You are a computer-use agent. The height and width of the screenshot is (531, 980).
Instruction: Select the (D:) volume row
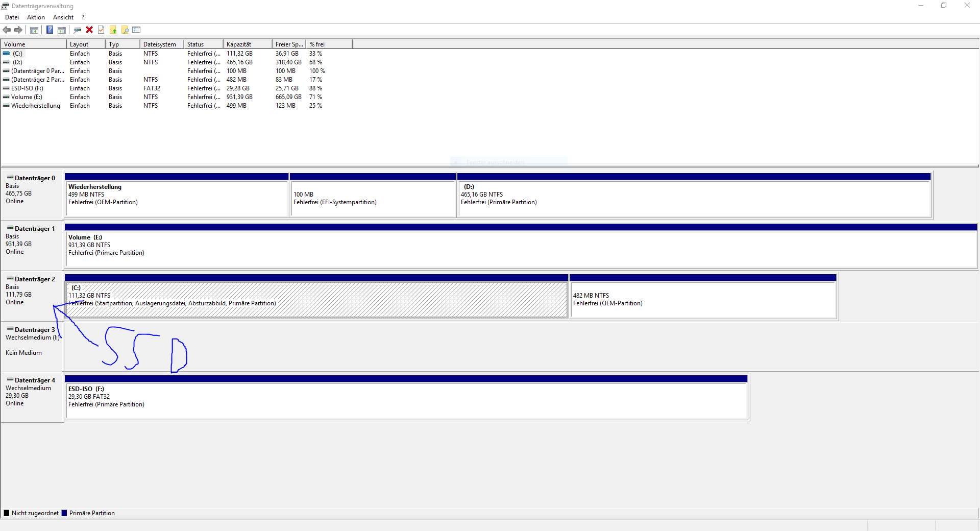pyautogui.click(x=176, y=62)
